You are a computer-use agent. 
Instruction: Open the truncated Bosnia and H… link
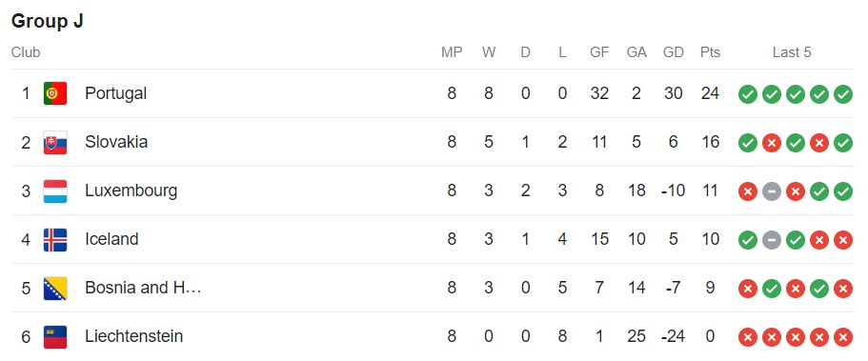pyautogui.click(x=143, y=288)
